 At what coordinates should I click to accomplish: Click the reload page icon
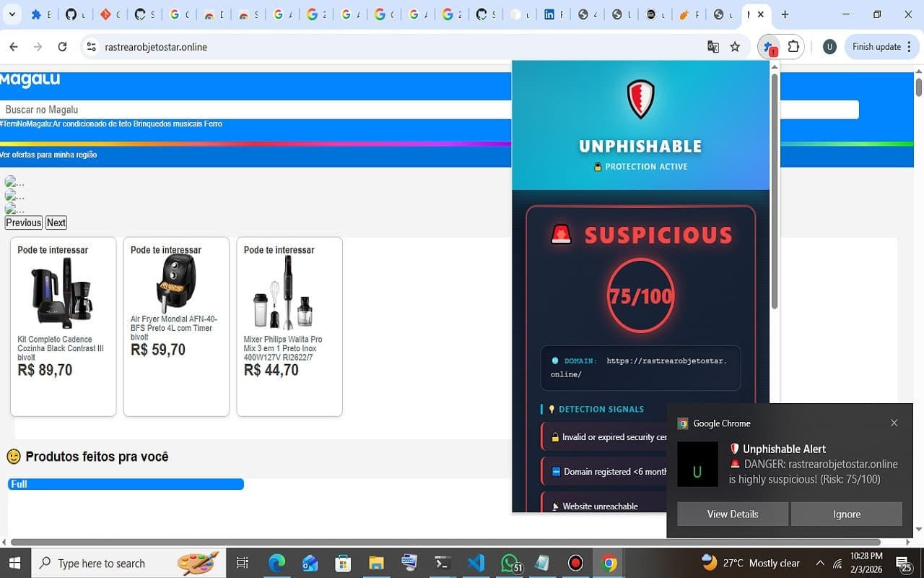click(62, 46)
